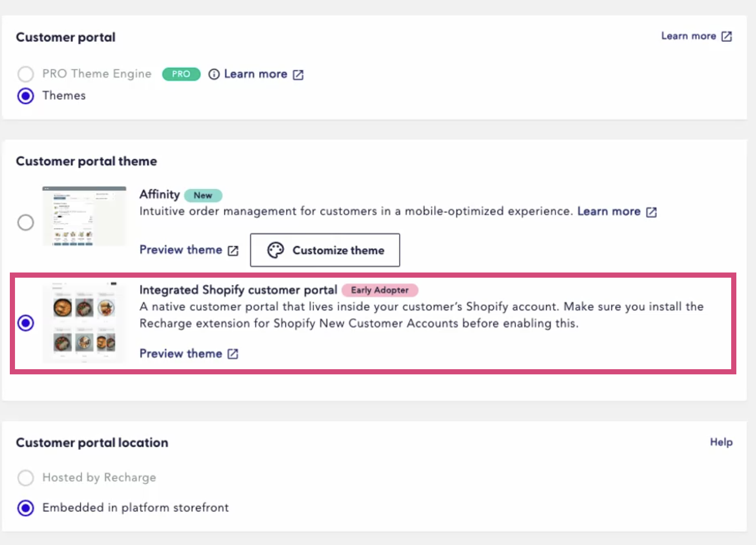
Task: Click the Customer portal location heading
Action: coord(92,443)
